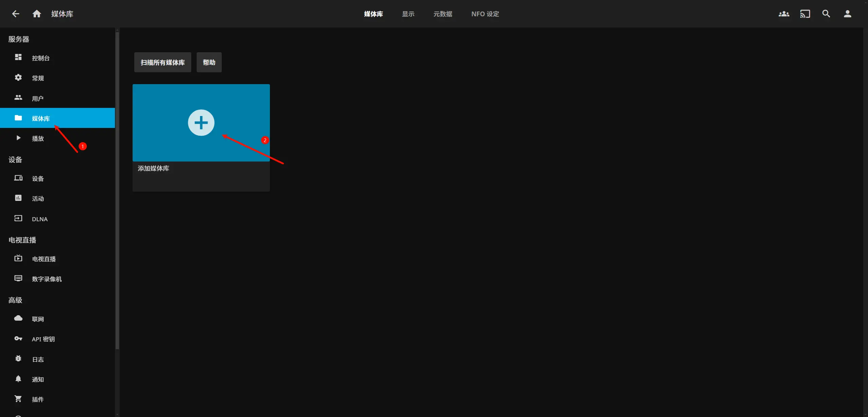Click the cast to device icon

point(805,14)
